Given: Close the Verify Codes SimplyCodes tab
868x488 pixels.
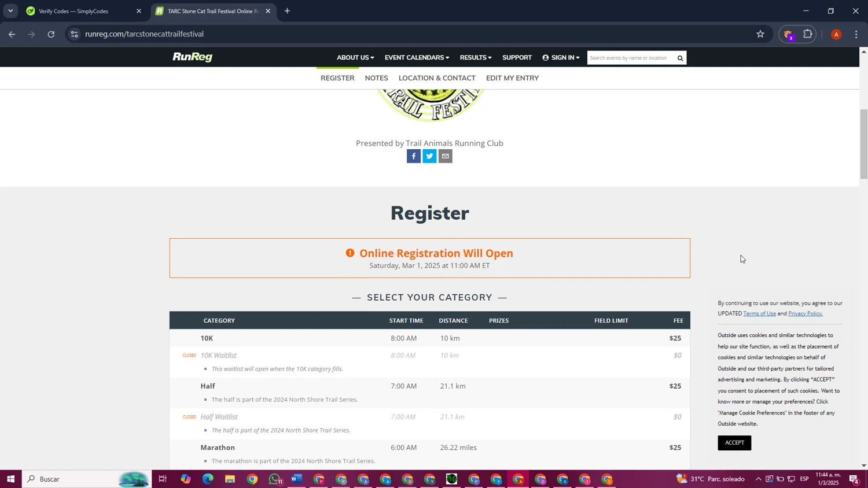Looking at the screenshot, I should (139, 11).
